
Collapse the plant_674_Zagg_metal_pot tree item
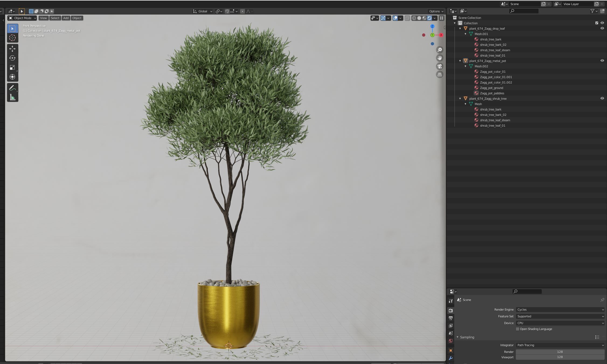pos(460,61)
